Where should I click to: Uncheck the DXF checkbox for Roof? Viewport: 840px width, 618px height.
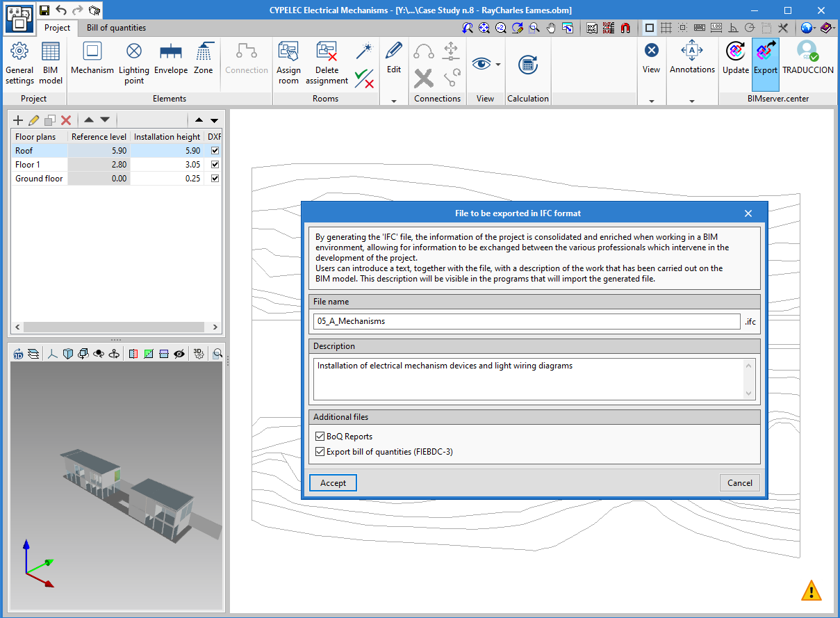(215, 151)
